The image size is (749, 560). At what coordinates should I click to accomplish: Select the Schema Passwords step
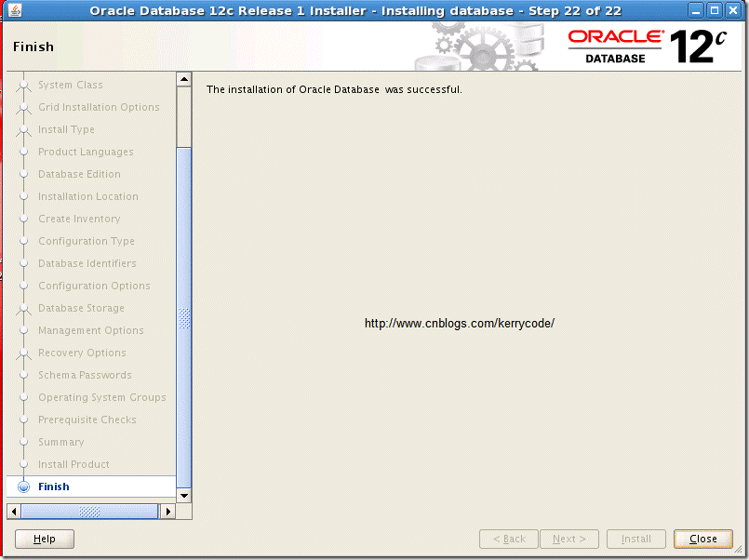click(85, 375)
